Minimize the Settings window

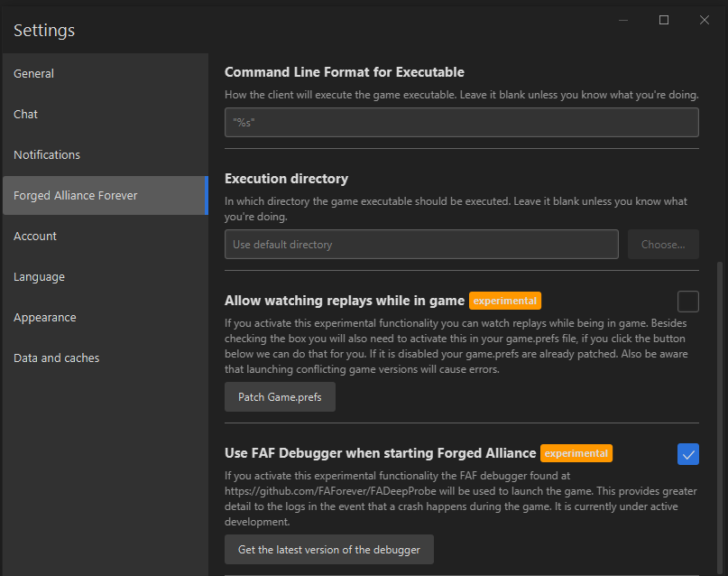pyautogui.click(x=623, y=20)
